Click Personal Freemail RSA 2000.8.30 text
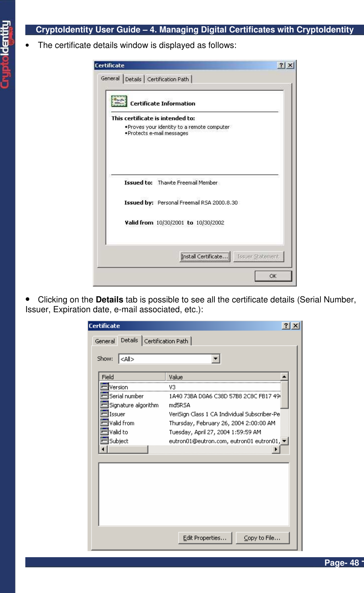The image size is (364, 593). (198, 202)
